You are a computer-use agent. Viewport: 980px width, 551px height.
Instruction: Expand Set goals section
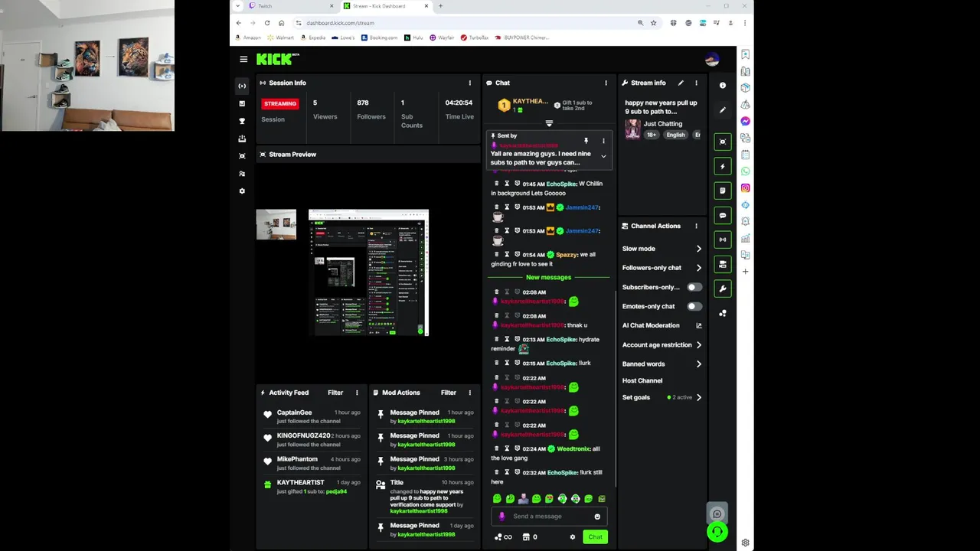click(698, 397)
